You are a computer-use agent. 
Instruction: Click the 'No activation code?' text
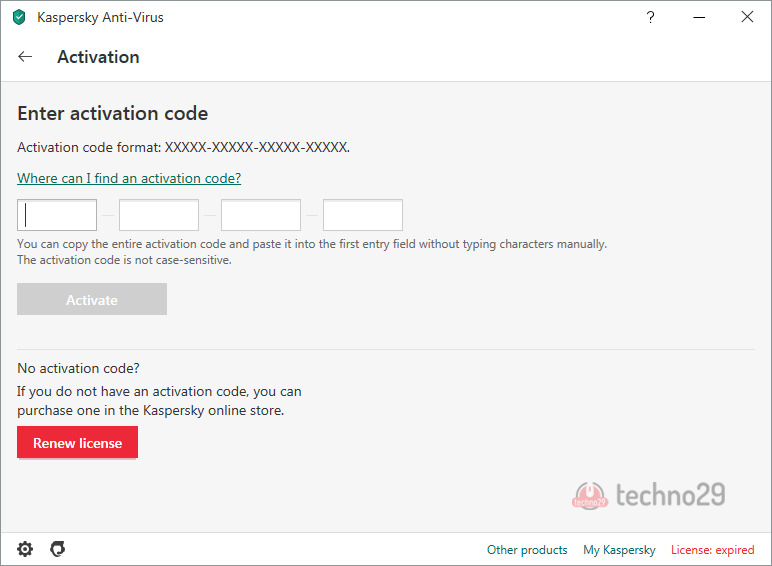(78, 368)
